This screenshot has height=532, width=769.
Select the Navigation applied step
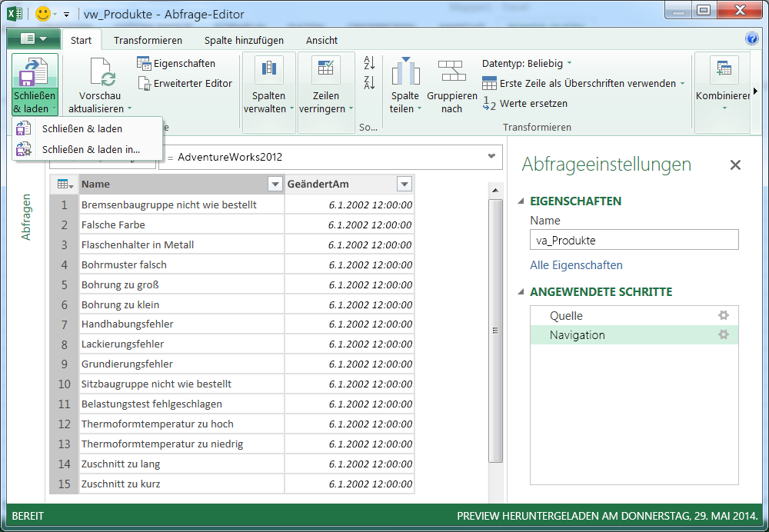coord(634,335)
